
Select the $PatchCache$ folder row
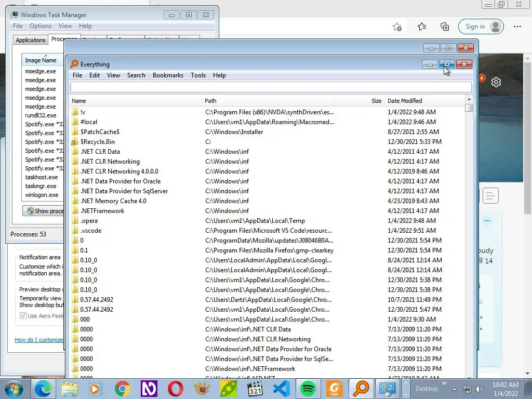point(268,131)
